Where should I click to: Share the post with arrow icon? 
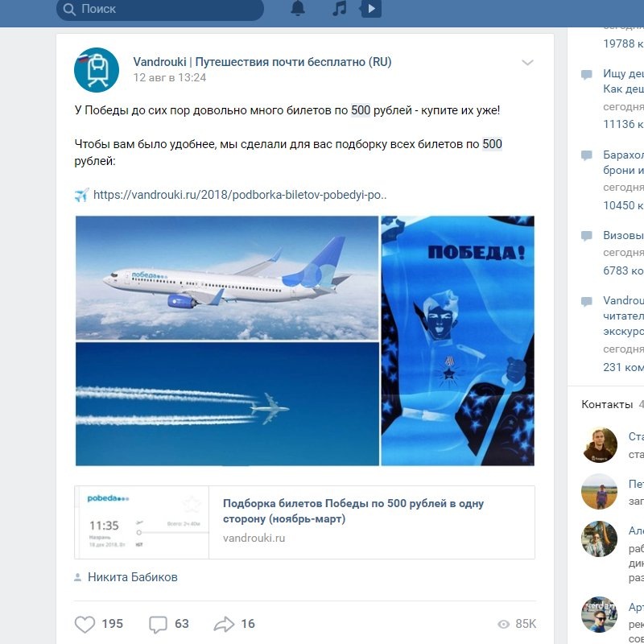224,625
